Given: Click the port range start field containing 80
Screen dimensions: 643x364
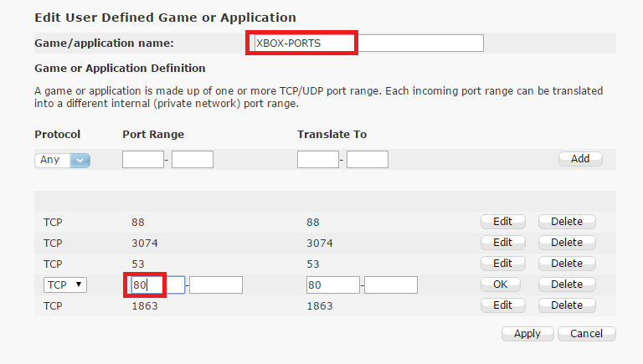Looking at the screenshot, I should click(x=158, y=285).
